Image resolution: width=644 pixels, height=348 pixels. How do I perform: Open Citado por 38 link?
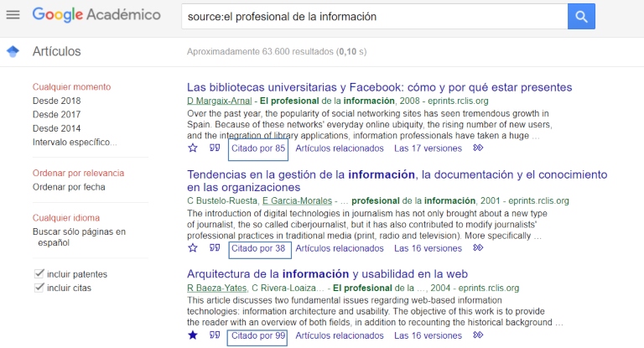point(258,248)
